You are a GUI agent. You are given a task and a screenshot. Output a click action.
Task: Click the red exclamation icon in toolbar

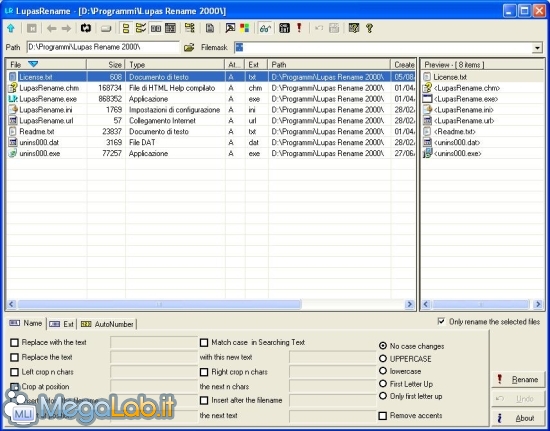[299, 28]
